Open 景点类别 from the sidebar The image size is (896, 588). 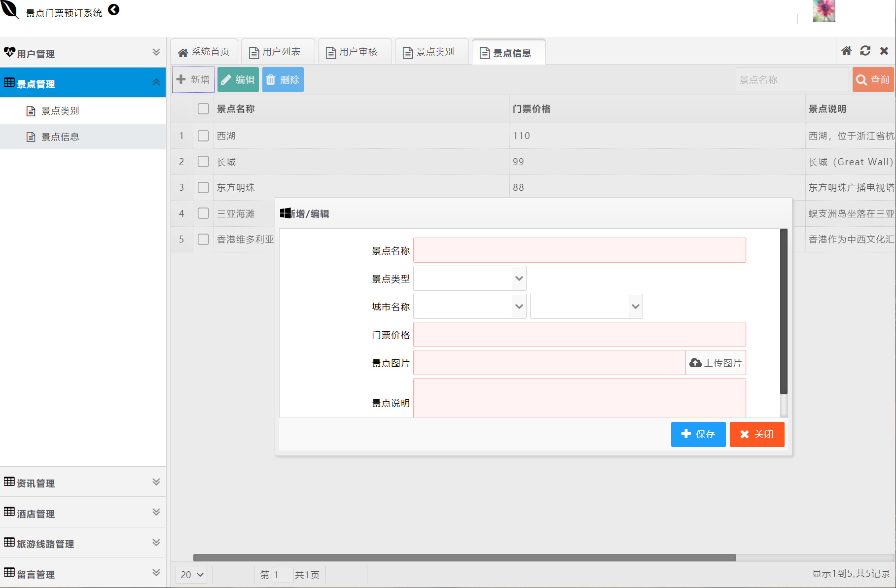[x=59, y=111]
